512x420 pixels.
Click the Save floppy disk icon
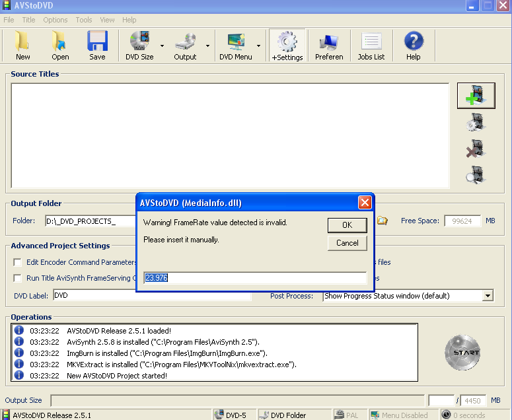click(x=97, y=45)
